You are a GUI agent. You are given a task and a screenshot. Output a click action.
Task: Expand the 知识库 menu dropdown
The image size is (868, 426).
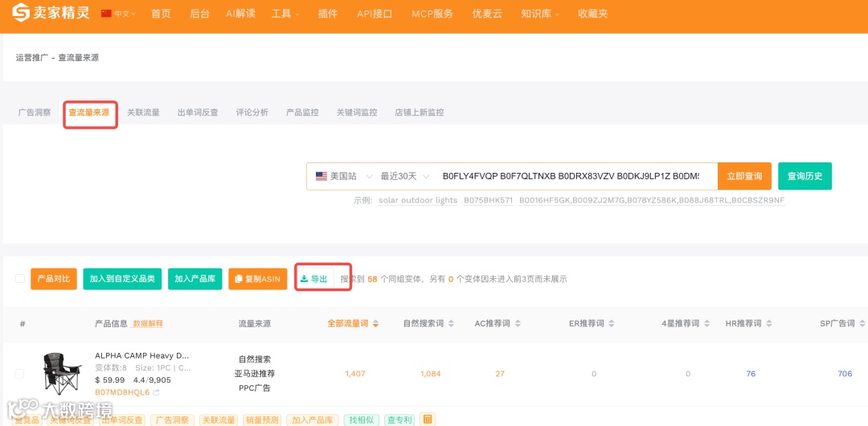coord(540,14)
